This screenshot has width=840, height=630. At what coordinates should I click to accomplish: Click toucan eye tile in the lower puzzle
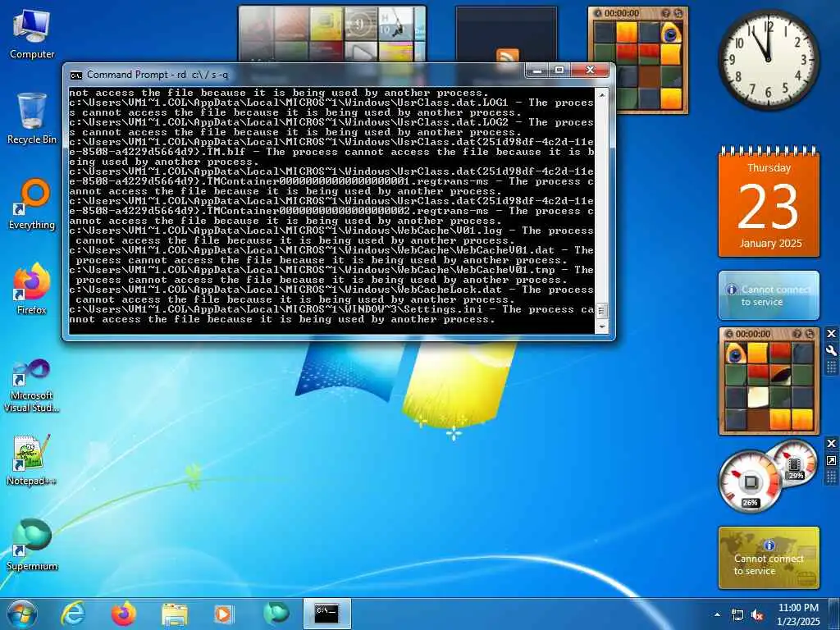736,354
